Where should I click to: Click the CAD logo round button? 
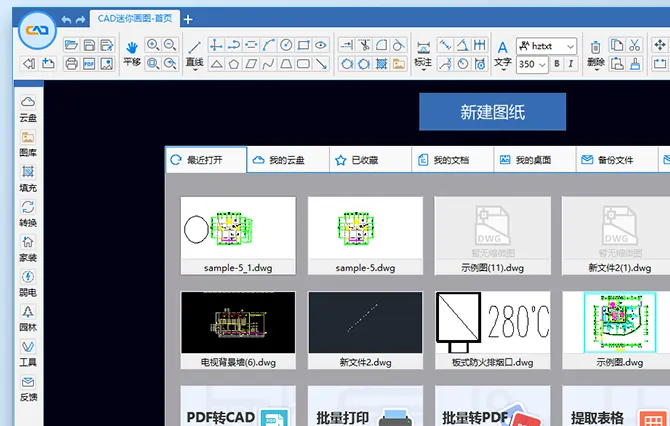coord(37,30)
